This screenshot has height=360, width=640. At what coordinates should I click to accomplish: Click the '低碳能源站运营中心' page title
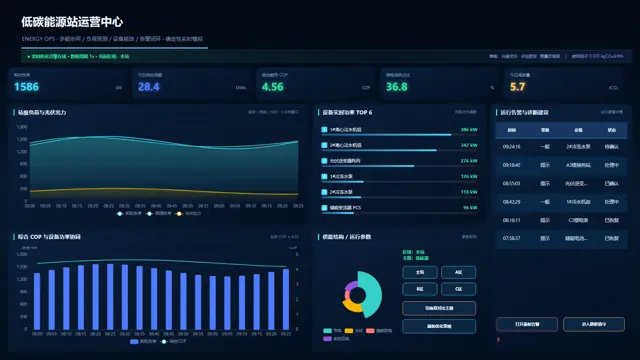pos(72,22)
